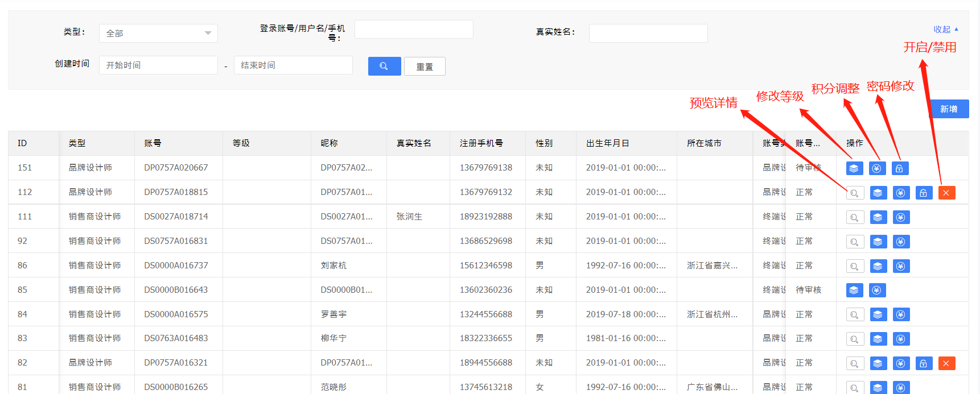The image size is (980, 394).
Task: Toggle enable/disable for user ID 82
Action: (x=946, y=363)
